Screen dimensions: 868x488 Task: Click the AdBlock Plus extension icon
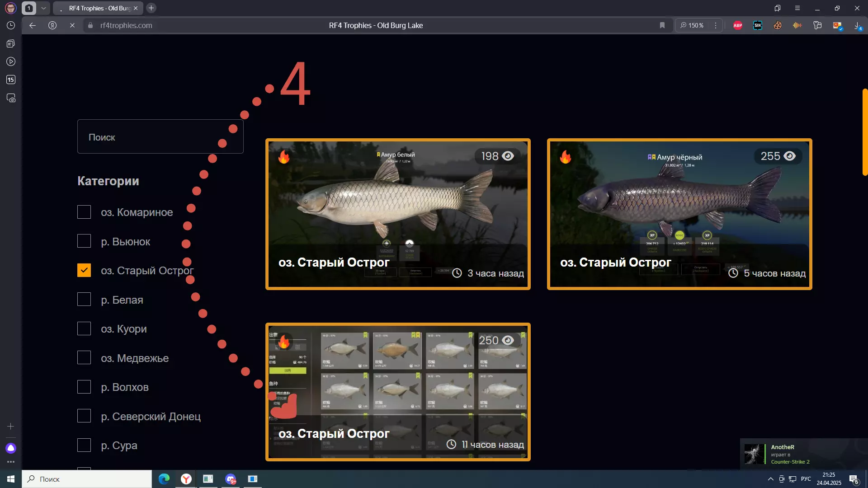tap(738, 25)
